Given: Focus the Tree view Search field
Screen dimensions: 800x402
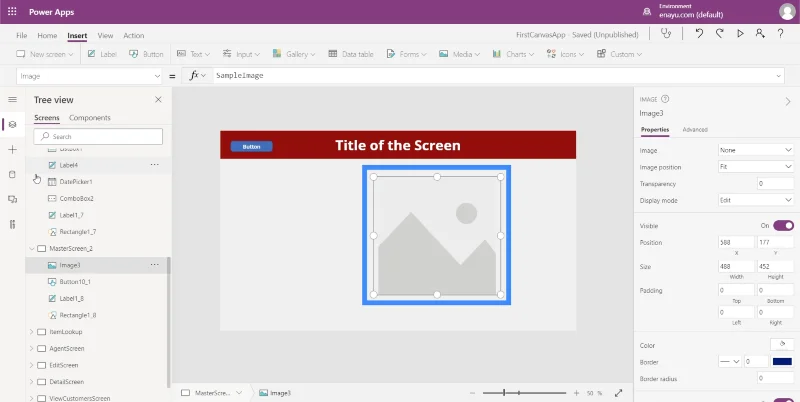Looking at the screenshot, I should tap(98, 136).
